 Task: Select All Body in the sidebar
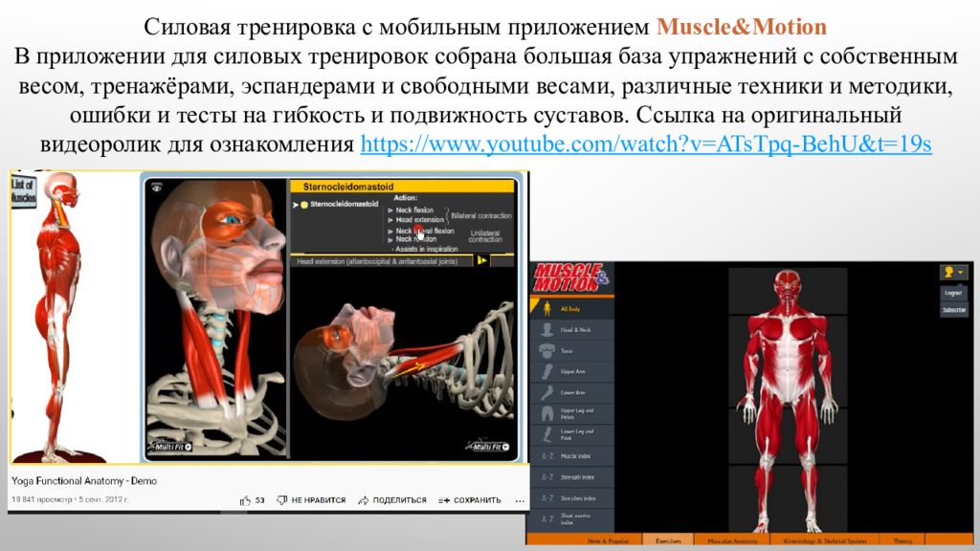(x=572, y=309)
